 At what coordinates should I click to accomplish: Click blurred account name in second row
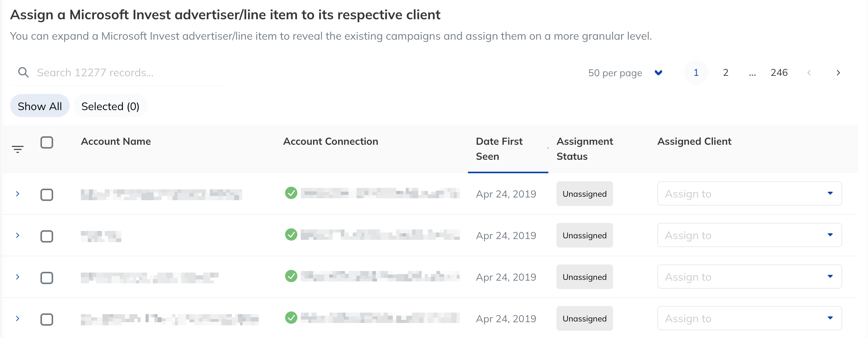coord(101,236)
